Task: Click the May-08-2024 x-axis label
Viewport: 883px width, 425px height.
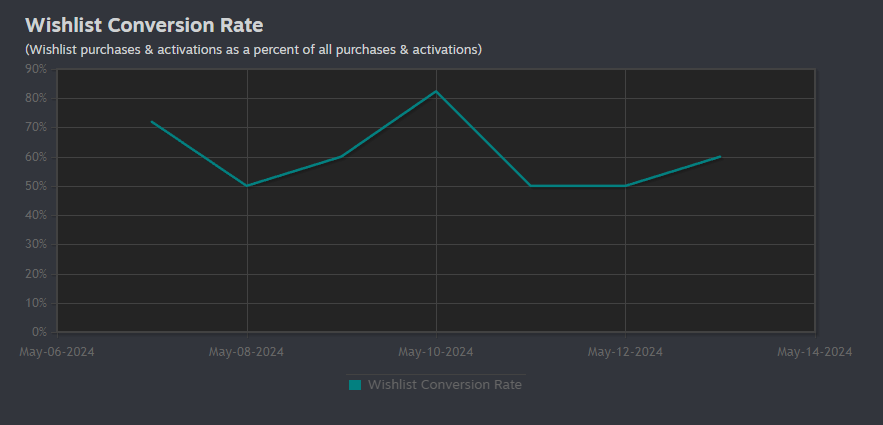Action: 246,352
